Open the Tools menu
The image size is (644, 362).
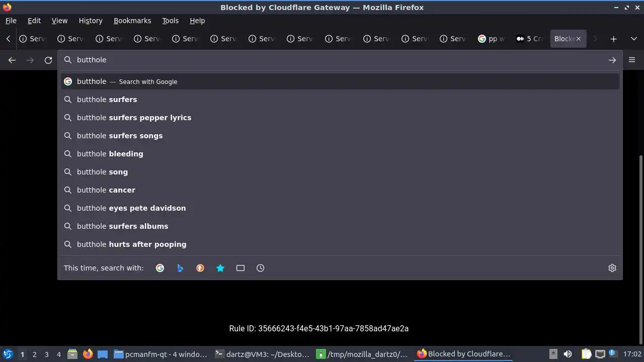[171, 21]
